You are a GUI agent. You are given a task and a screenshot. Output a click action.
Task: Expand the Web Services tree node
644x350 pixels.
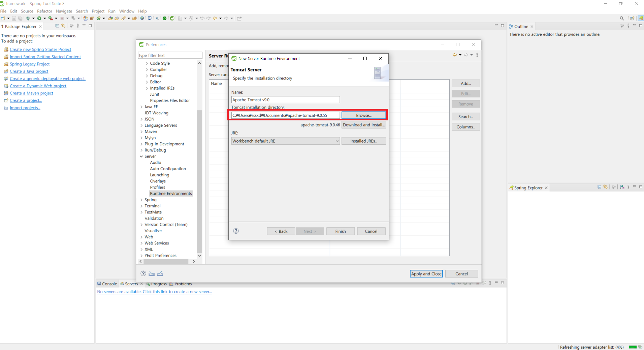(141, 243)
